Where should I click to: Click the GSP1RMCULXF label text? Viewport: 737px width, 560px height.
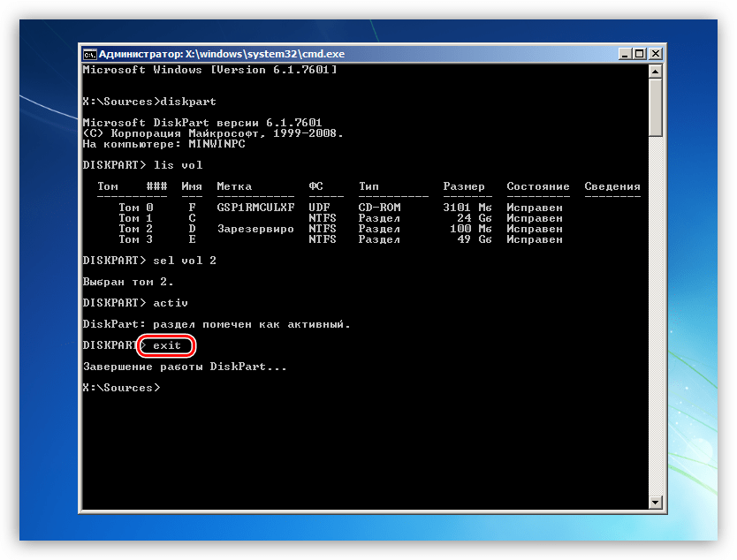click(x=255, y=208)
